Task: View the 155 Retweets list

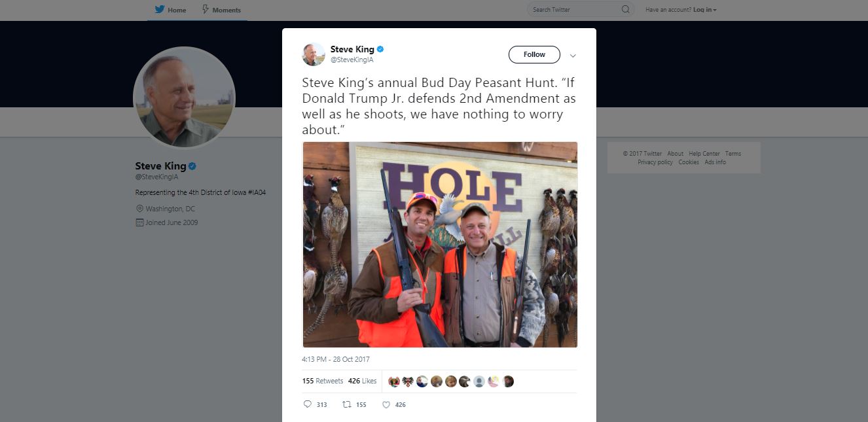Action: click(x=323, y=381)
